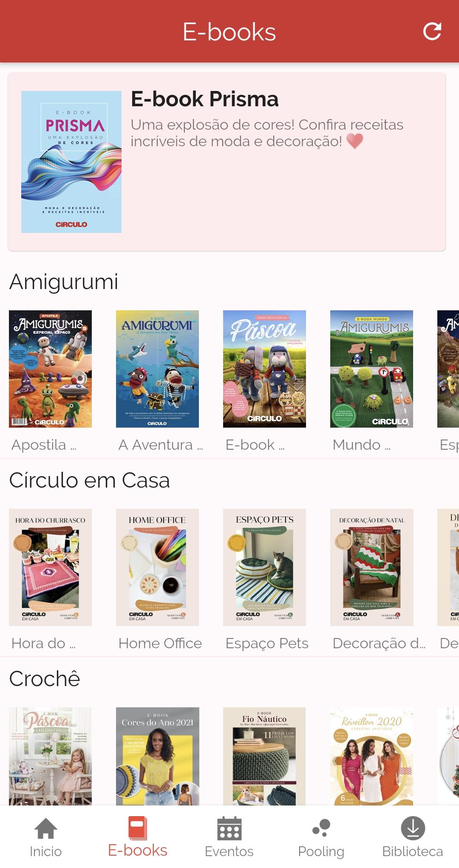Screen dimensions: 459x868
Task: Open Mundo Amigurumis e-book cover
Action: pyautogui.click(x=371, y=369)
